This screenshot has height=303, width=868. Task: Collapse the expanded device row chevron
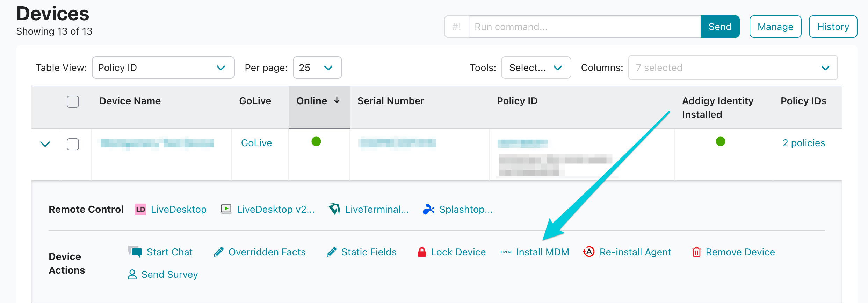click(x=45, y=144)
